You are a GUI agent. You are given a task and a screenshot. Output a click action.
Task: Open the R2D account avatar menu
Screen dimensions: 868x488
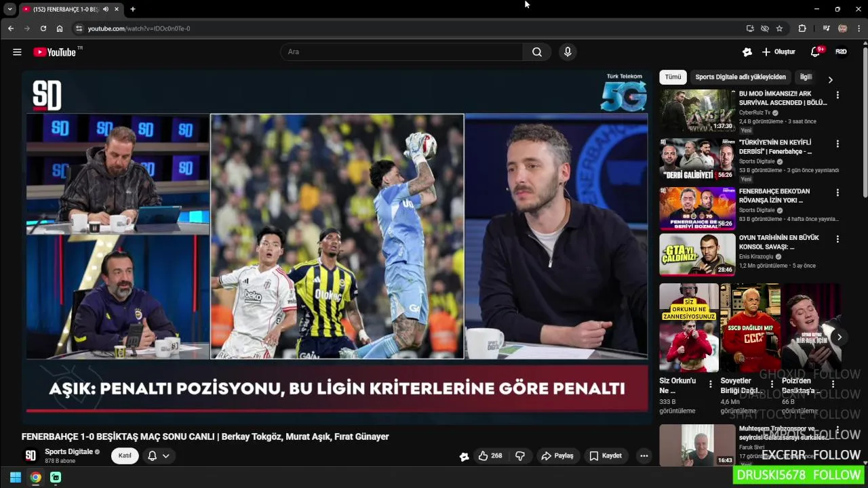click(841, 52)
